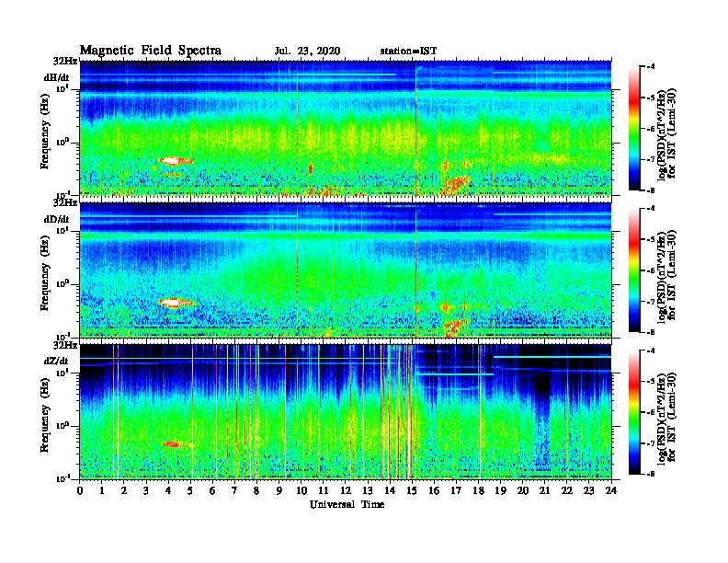The image size is (728, 563).
Task: Click the date "Jul. 23, 2020"
Action: (307, 52)
